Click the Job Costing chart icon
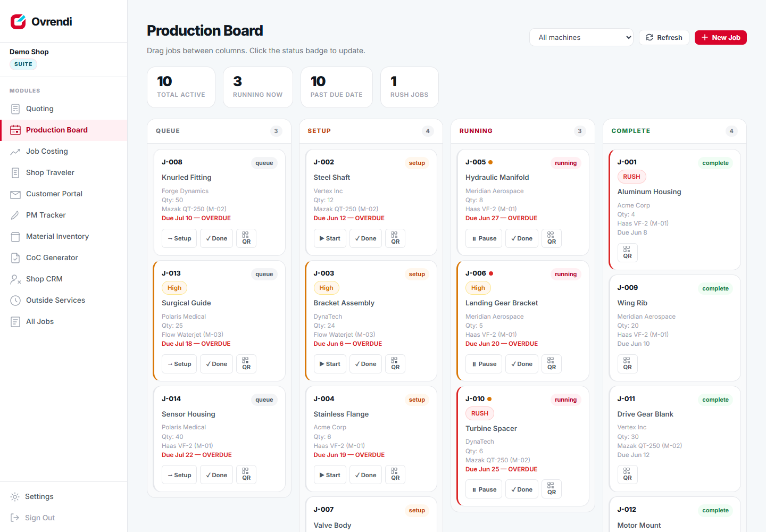Image resolution: width=766 pixels, height=532 pixels. [x=15, y=152]
